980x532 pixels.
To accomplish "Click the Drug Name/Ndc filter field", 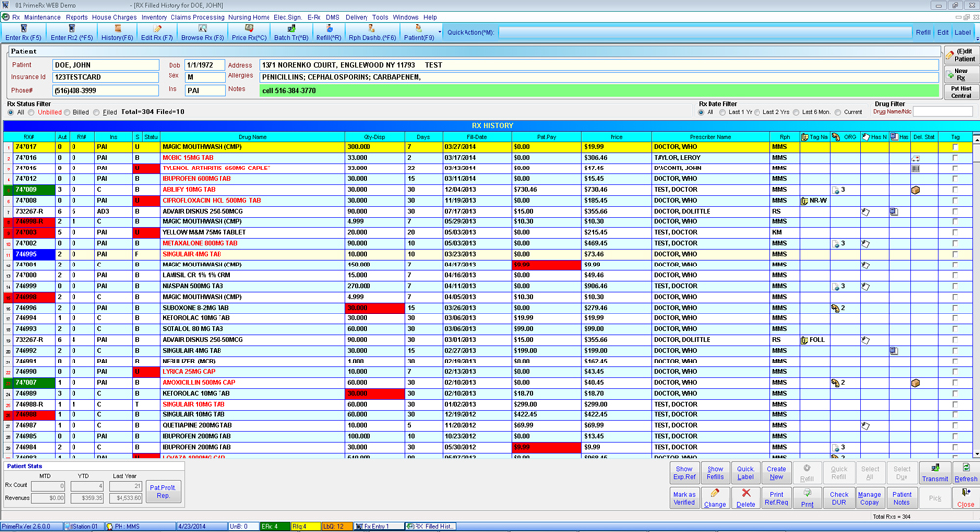I will (942, 112).
